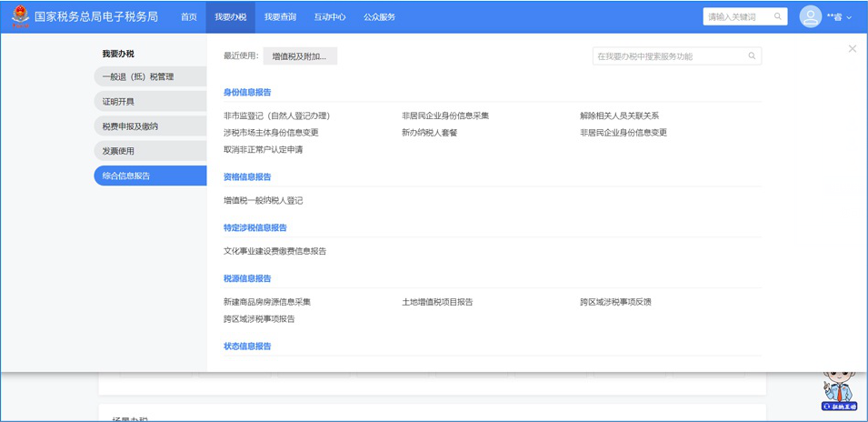Click the 在我要办税中搜索服务功能 search field
868x422 pixels.
(668, 56)
